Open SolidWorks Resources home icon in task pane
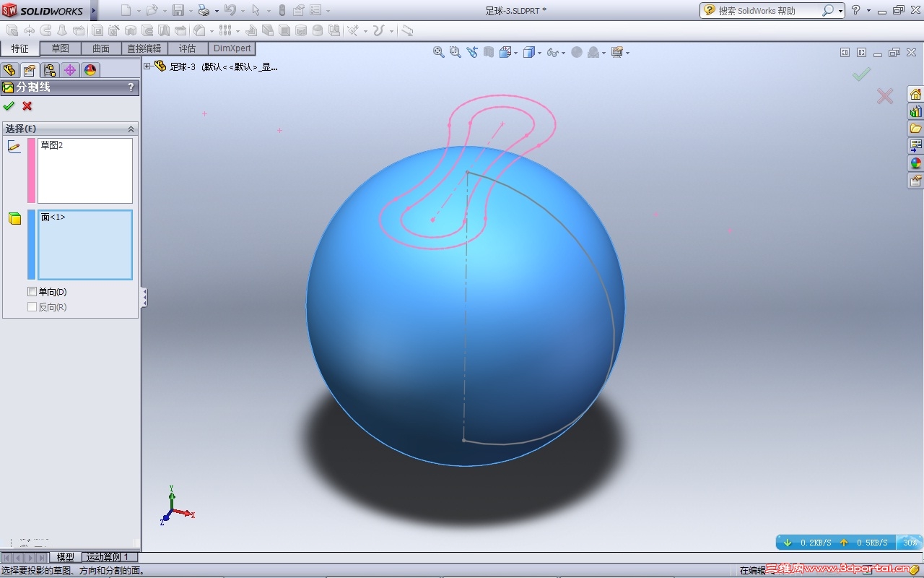Screen dimensions: 924x578 click(916, 95)
